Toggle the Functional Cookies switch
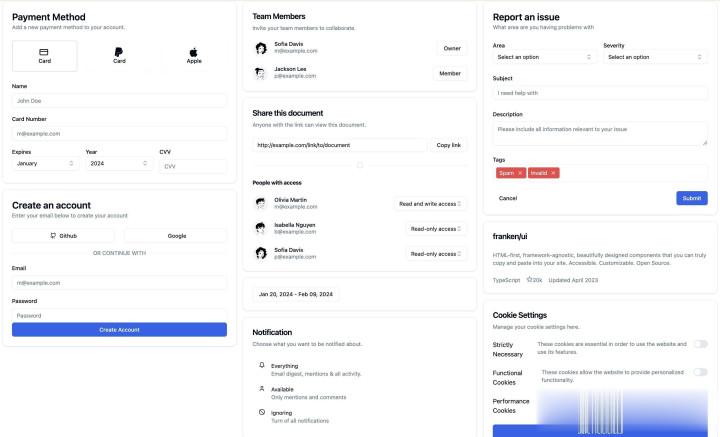 click(x=700, y=372)
